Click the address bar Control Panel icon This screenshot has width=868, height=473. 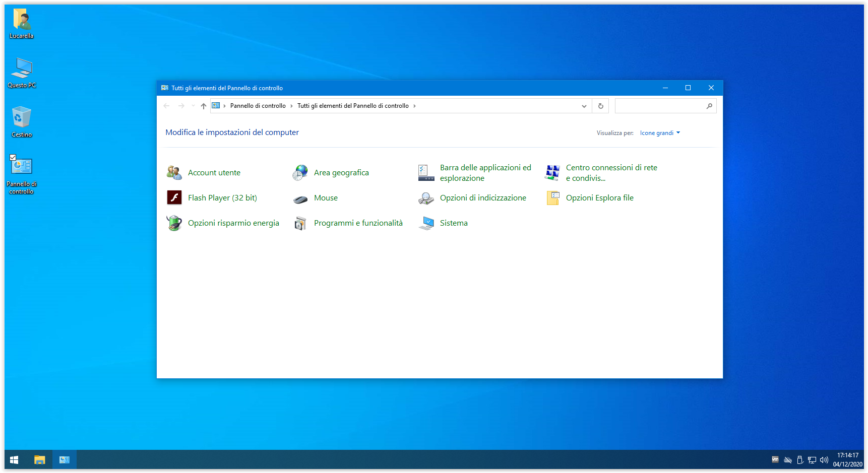[216, 106]
